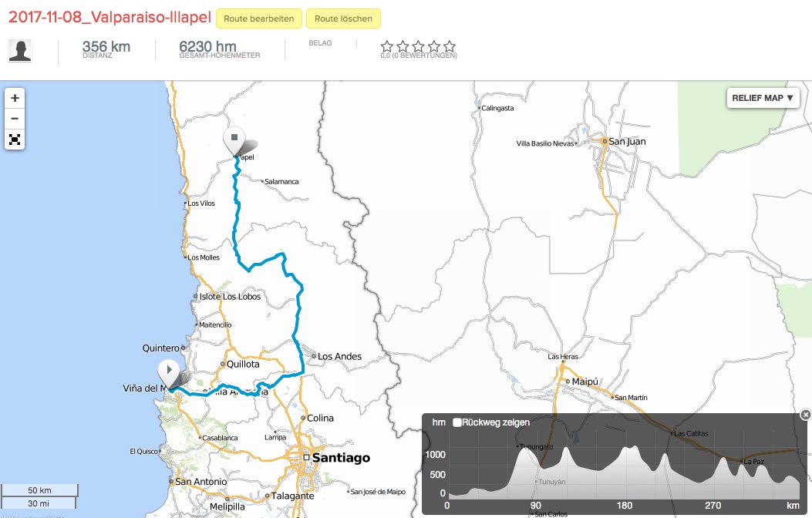Close the elevation profile panel
The height and width of the screenshot is (518, 812).
[x=805, y=415]
